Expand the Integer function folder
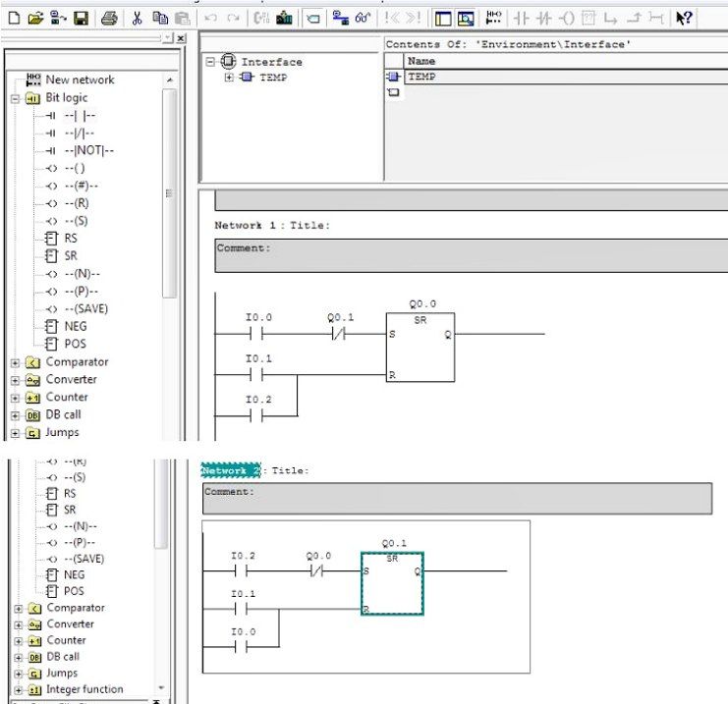The height and width of the screenshot is (704, 728). [16, 689]
